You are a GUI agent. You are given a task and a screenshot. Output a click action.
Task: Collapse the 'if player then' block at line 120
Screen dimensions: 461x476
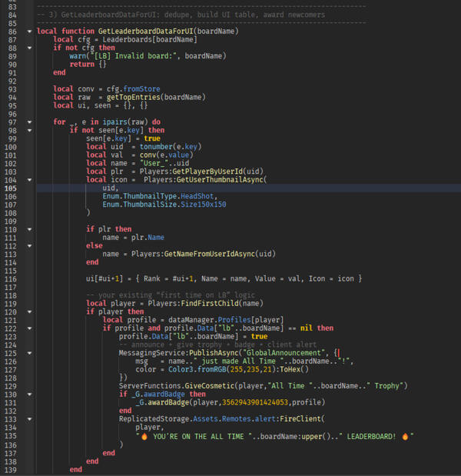click(29, 311)
